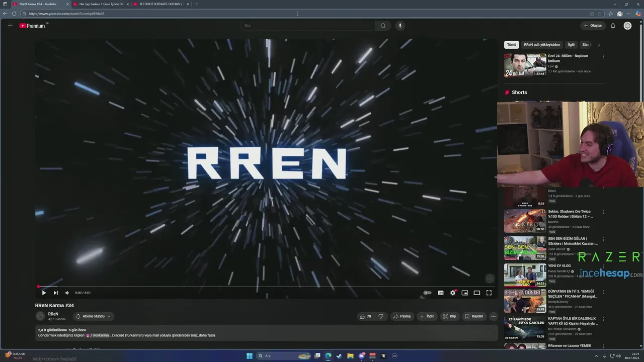This screenshot has width=644, height=362.
Task: Click the taskbar Ara search box
Action: coord(283,356)
